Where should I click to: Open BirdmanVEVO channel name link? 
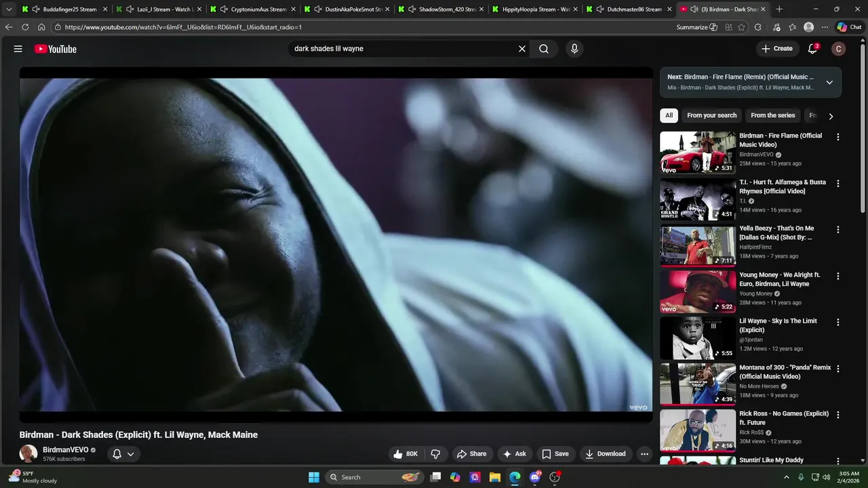click(x=65, y=450)
